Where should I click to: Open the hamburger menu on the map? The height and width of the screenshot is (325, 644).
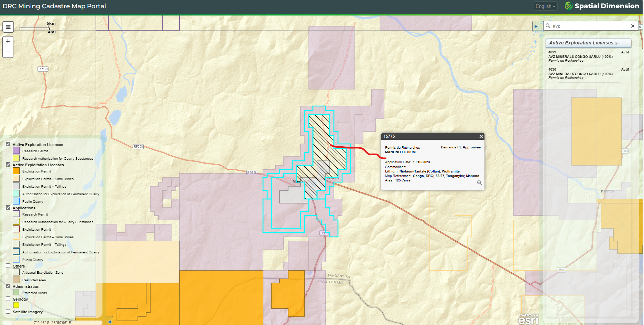(x=8, y=27)
